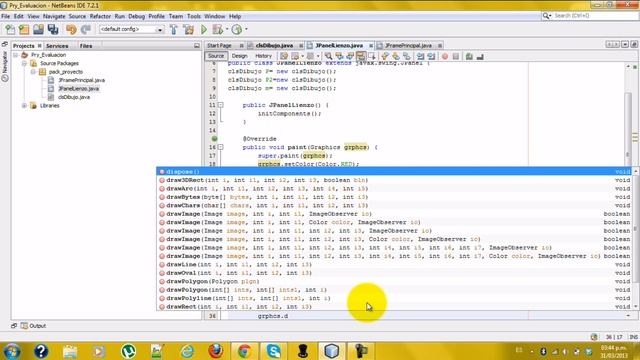
Task: Collapse the pack_proyecto package node
Action: click(x=33, y=72)
